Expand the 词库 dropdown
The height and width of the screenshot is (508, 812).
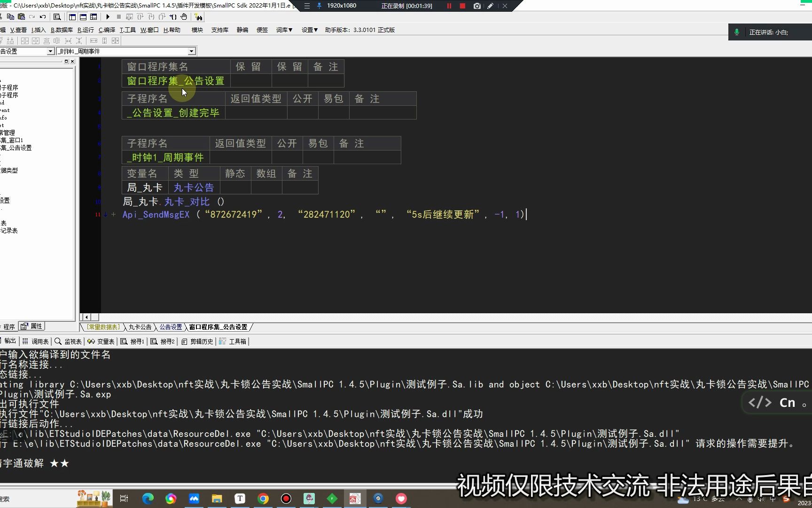(284, 30)
